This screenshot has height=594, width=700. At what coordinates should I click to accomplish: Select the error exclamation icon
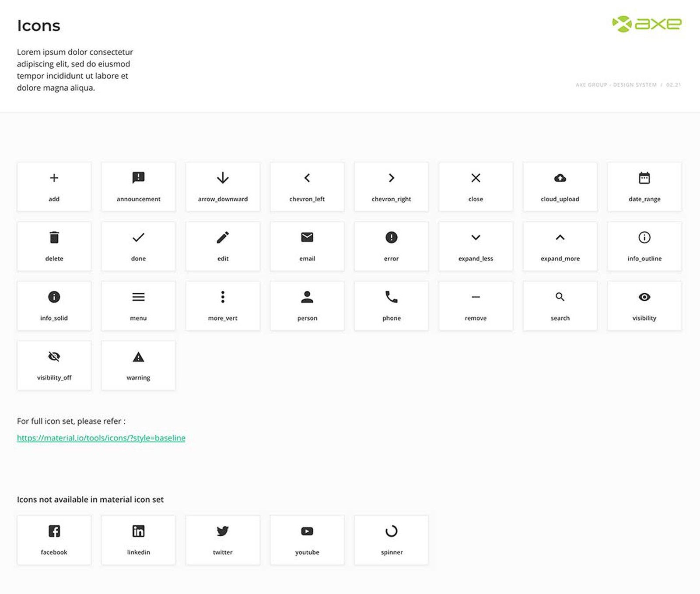(x=392, y=237)
